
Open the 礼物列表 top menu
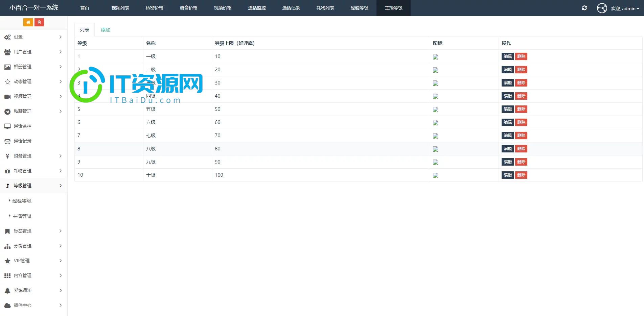pyautogui.click(x=325, y=8)
